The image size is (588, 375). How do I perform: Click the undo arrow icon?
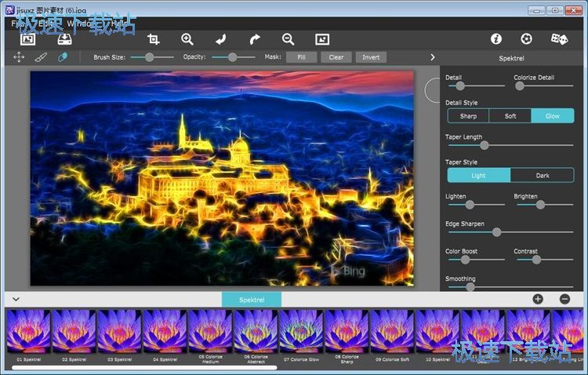pyautogui.click(x=221, y=38)
